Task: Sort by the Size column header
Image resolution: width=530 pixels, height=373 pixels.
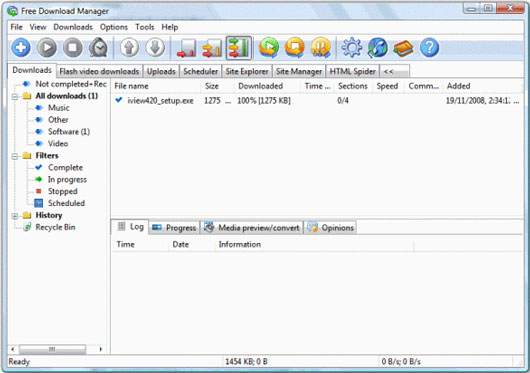Action: click(217, 86)
